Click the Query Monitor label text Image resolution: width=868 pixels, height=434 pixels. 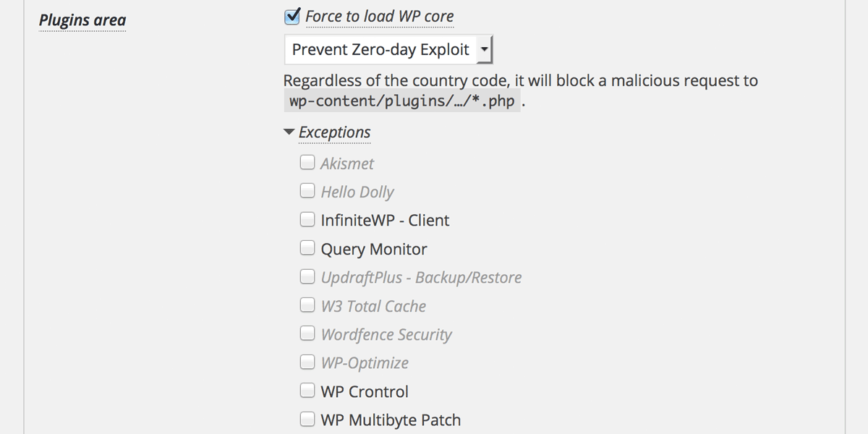[374, 250]
